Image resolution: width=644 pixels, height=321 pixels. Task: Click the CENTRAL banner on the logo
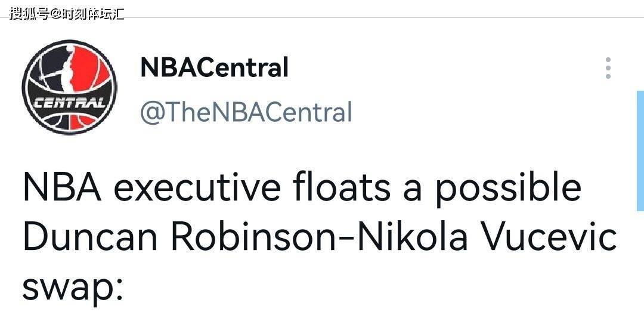(x=69, y=103)
